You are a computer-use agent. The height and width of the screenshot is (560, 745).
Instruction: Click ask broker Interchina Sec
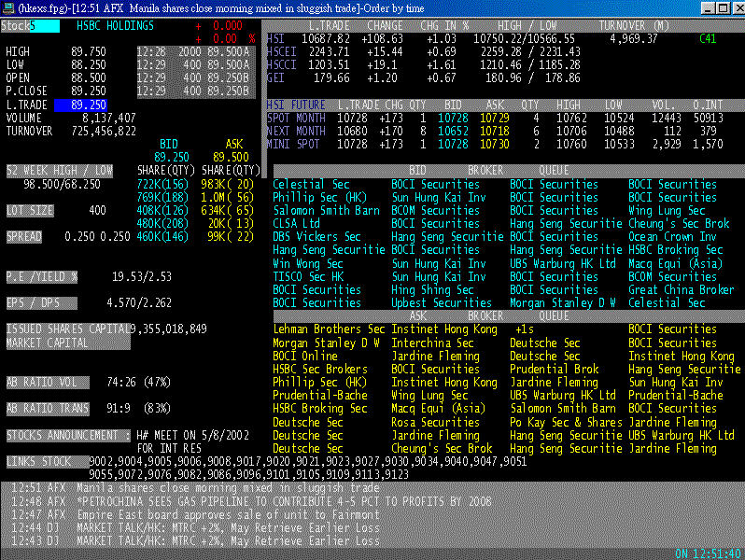pos(432,343)
